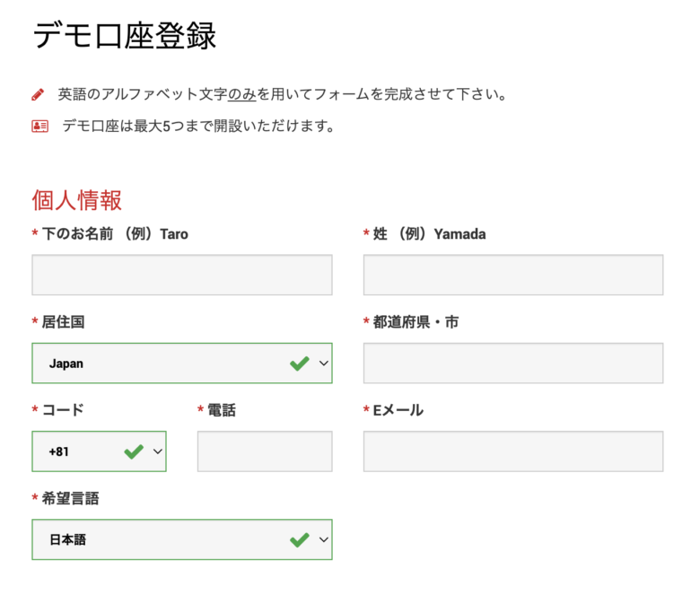Click the Eメール field label

coord(398,410)
